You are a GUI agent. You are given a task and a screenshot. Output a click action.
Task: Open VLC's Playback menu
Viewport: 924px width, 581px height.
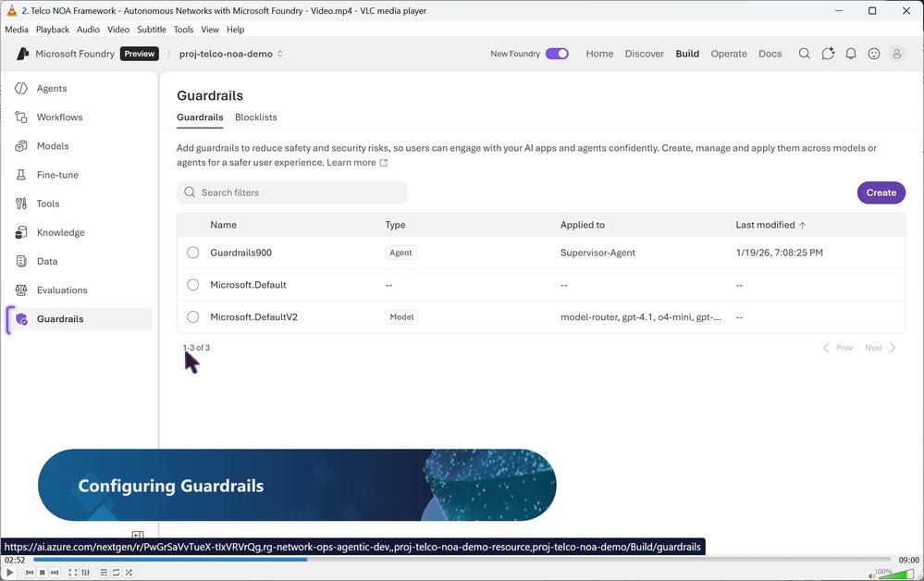coord(52,29)
